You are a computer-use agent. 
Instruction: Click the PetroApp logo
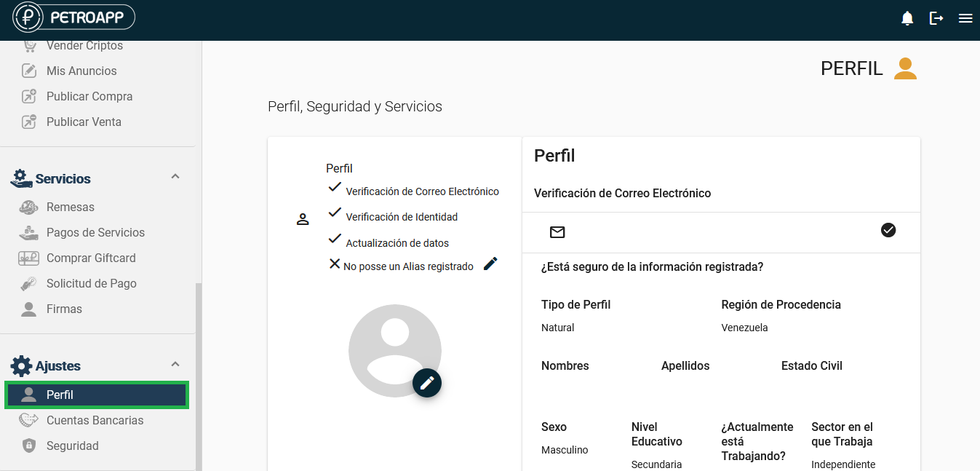(74, 18)
